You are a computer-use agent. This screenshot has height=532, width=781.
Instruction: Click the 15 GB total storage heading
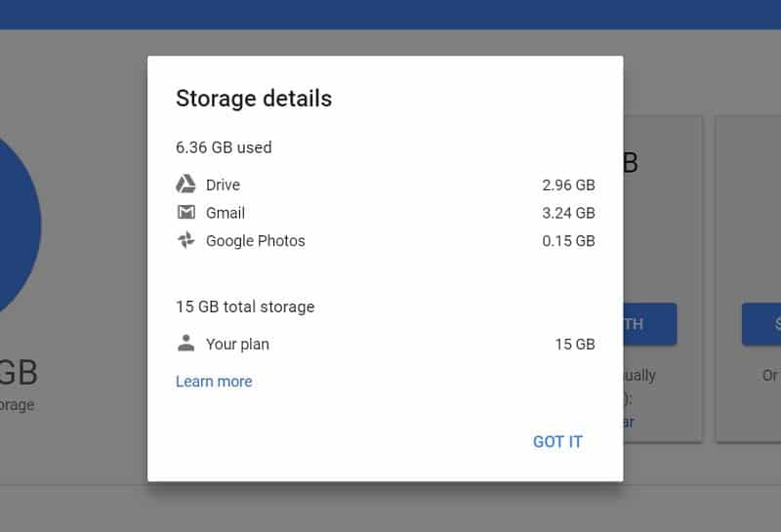pyautogui.click(x=245, y=307)
